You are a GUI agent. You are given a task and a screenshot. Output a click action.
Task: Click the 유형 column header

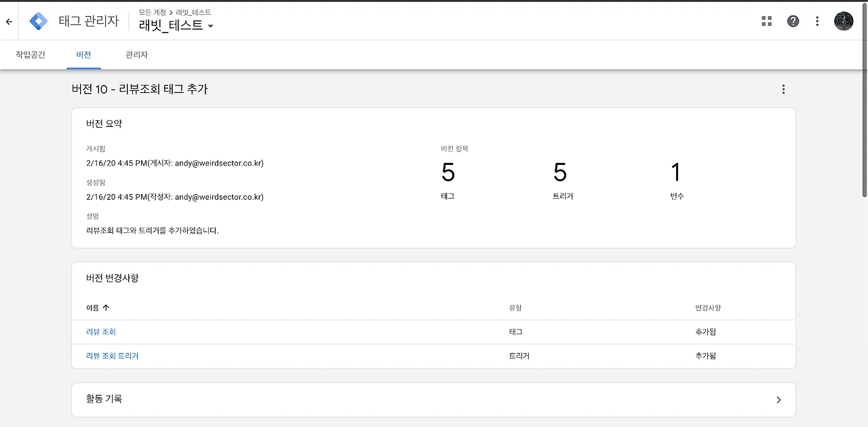point(515,308)
